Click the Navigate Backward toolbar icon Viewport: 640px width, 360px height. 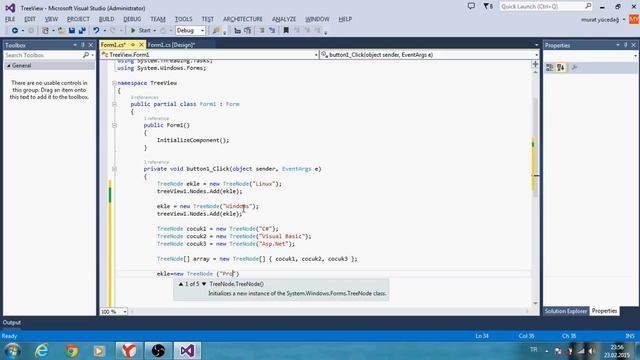point(15,31)
